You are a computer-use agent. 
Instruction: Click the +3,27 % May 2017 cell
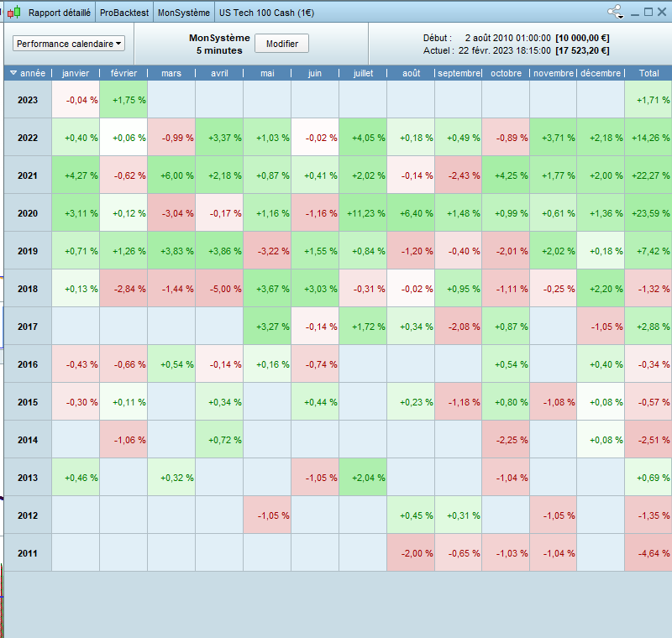point(267,327)
